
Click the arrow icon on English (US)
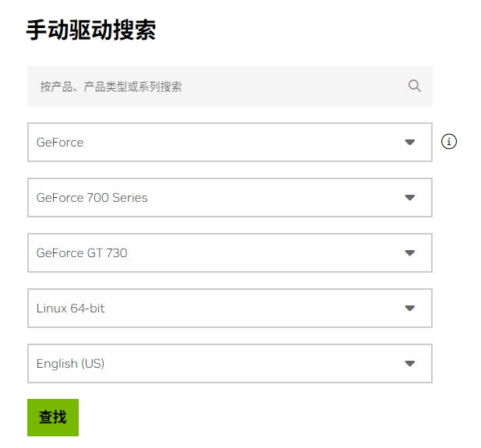pos(410,364)
